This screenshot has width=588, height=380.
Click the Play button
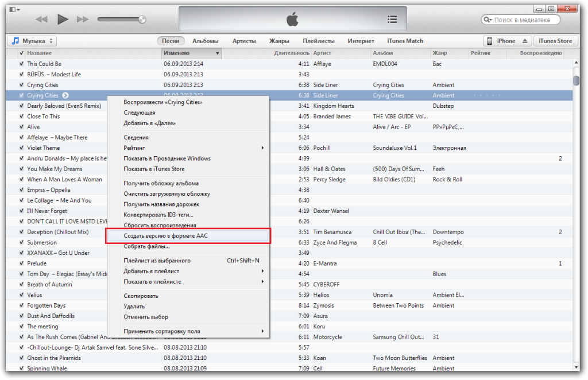(63, 20)
